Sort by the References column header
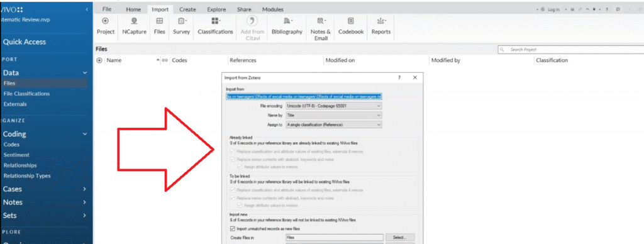This screenshot has width=644, height=244. click(x=243, y=60)
